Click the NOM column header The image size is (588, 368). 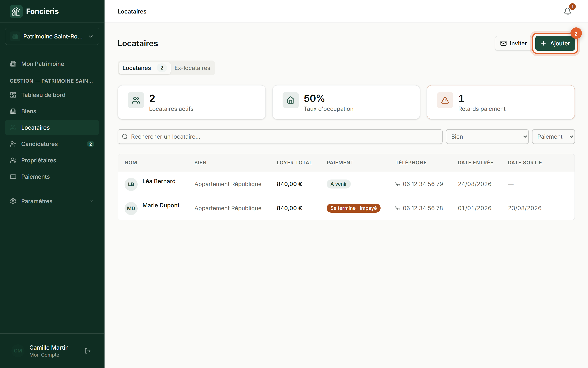point(131,163)
